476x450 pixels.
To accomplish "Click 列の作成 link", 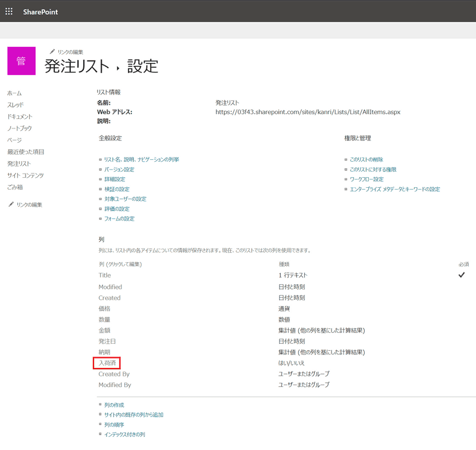I will (114, 405).
